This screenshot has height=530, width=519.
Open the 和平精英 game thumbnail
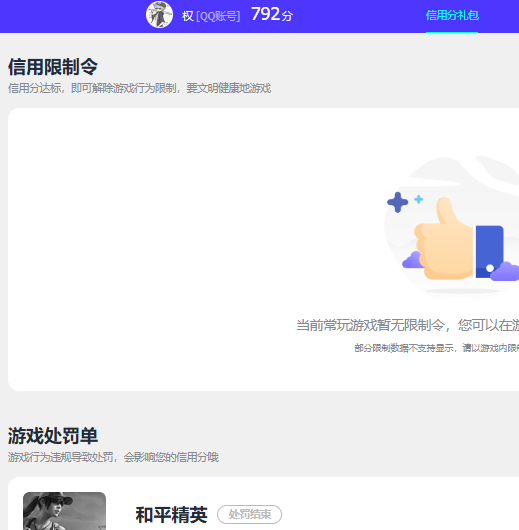click(64, 511)
